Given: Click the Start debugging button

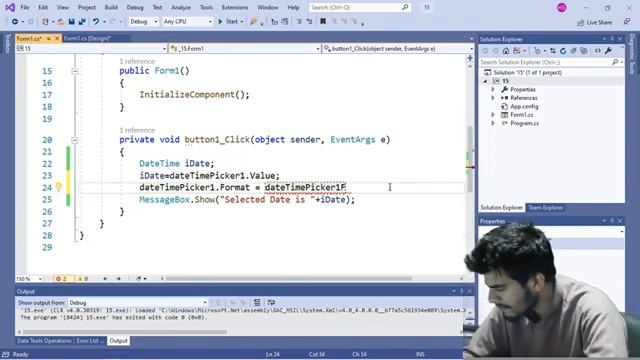Looking at the screenshot, I should 228,22.
